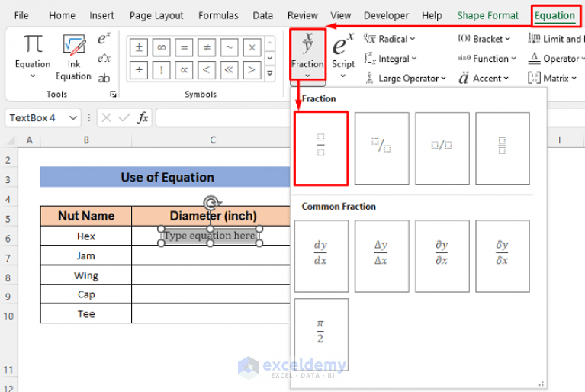Insert the multiplication sign symbol

(252, 47)
